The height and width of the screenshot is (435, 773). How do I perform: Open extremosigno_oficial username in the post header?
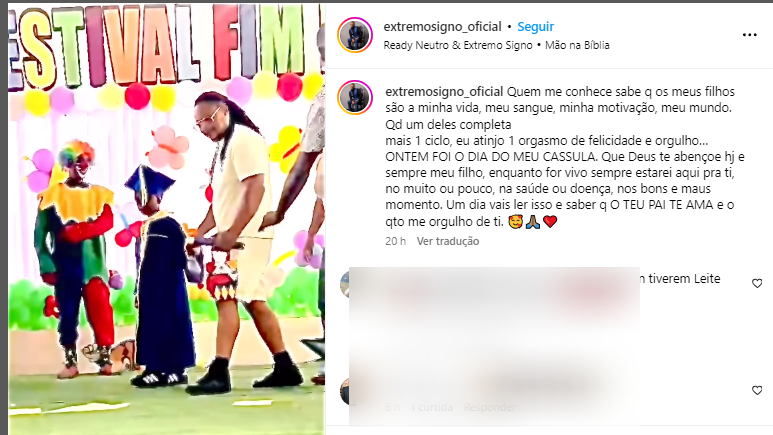pyautogui.click(x=442, y=27)
